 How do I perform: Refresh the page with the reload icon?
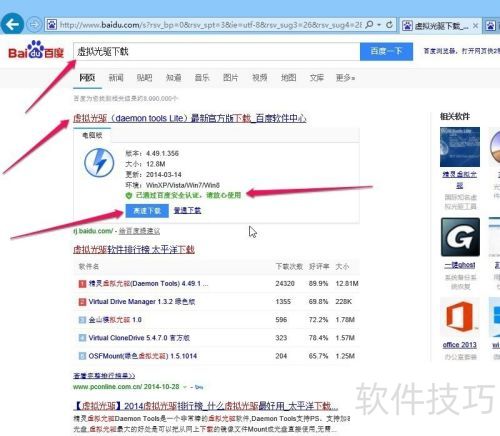389,25
